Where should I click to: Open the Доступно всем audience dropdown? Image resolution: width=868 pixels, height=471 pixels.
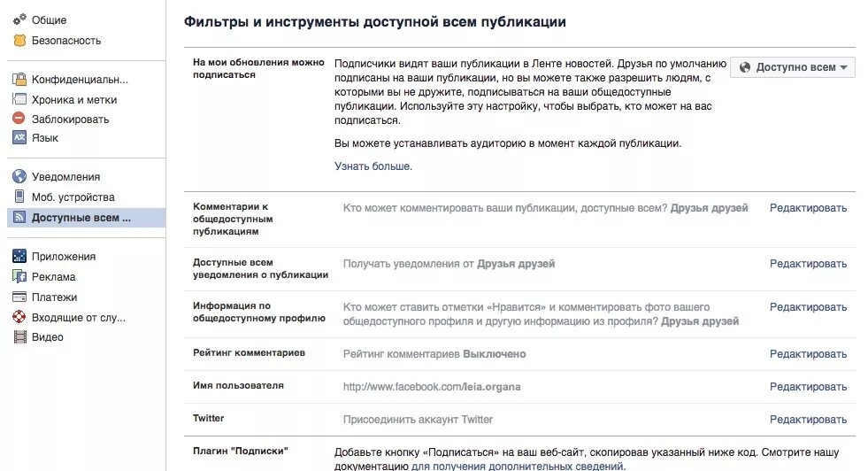(x=793, y=67)
